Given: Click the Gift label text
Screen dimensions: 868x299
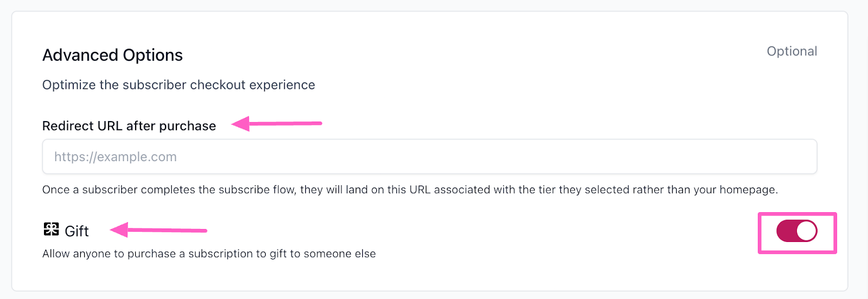Looking at the screenshot, I should (x=76, y=232).
